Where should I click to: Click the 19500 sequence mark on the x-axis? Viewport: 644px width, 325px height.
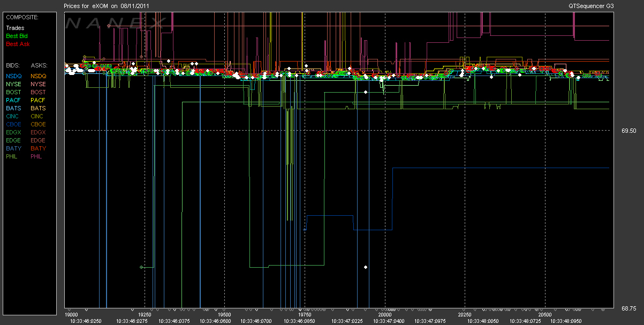(224, 315)
